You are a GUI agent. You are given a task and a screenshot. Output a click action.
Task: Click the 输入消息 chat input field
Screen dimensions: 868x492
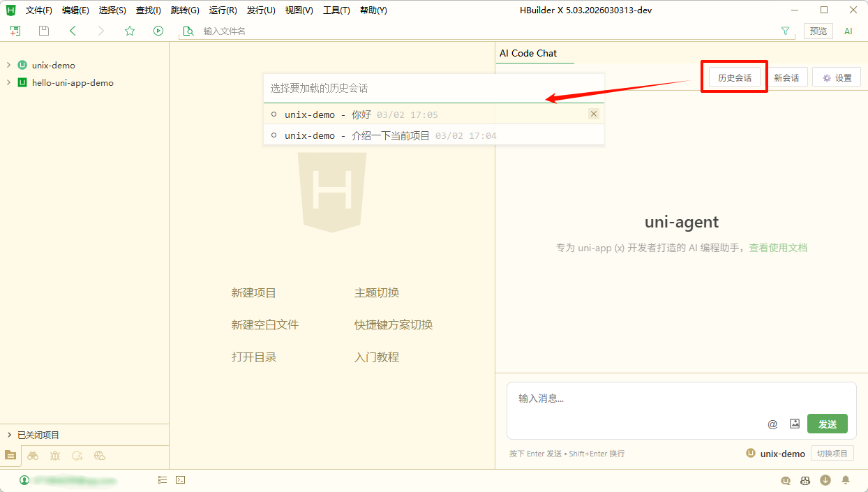pos(635,399)
